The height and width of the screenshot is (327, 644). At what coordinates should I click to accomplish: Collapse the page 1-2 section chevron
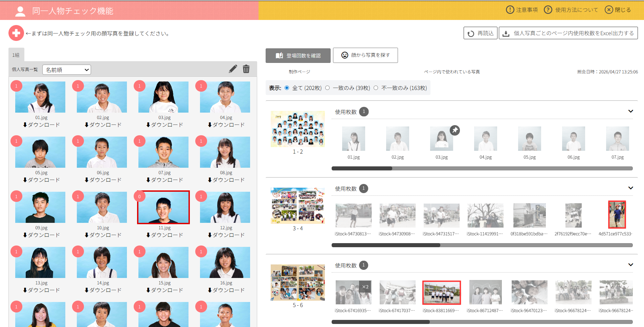[x=631, y=111]
